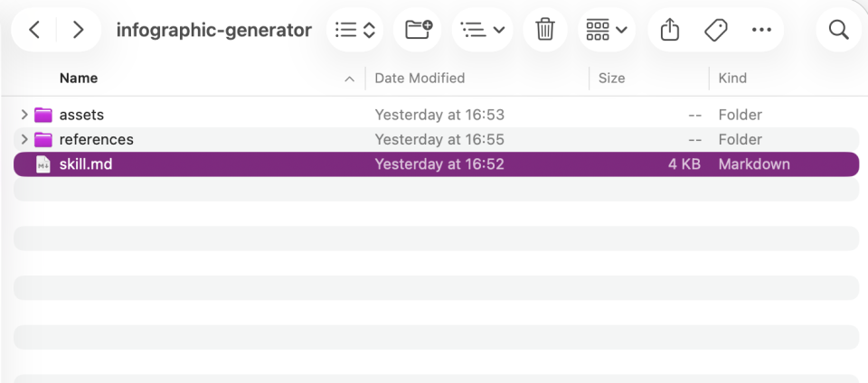Share the selected file
The height and width of the screenshot is (383, 868).
669,30
